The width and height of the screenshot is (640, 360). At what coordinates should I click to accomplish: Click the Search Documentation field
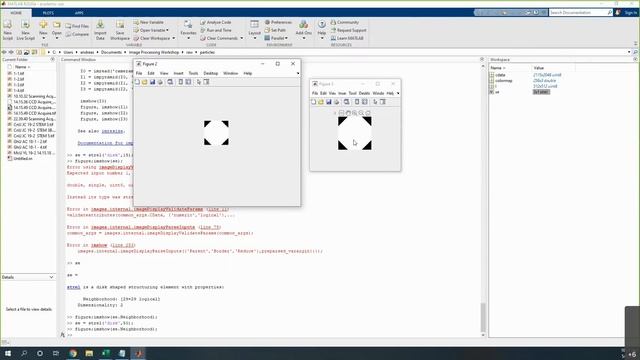[x=578, y=13]
